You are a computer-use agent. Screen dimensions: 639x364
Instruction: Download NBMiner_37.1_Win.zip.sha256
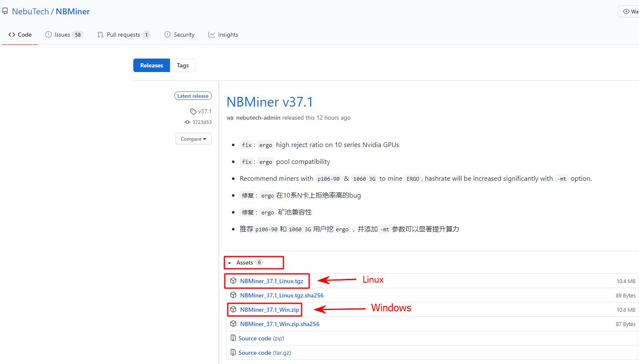280,324
